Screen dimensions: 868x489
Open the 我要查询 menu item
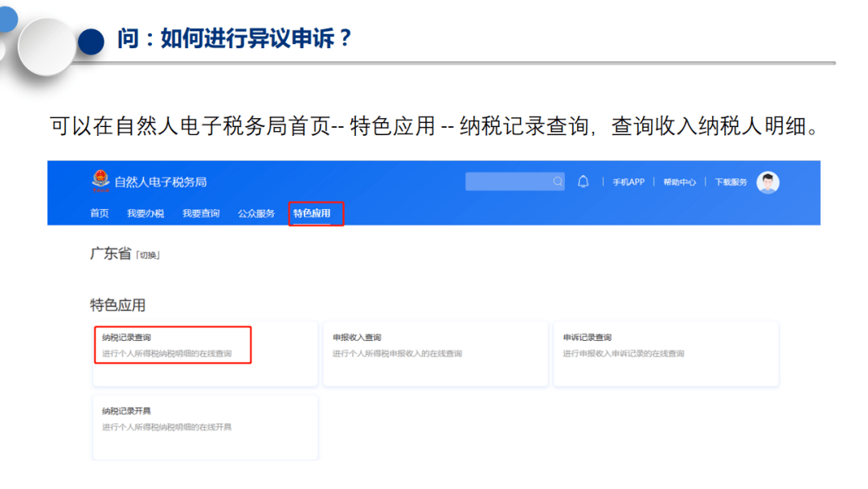[x=201, y=213]
